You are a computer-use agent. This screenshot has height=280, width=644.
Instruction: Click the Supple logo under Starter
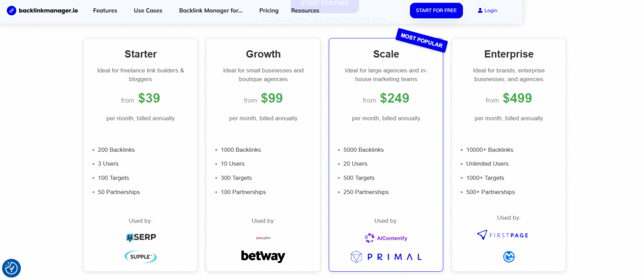coord(141,257)
